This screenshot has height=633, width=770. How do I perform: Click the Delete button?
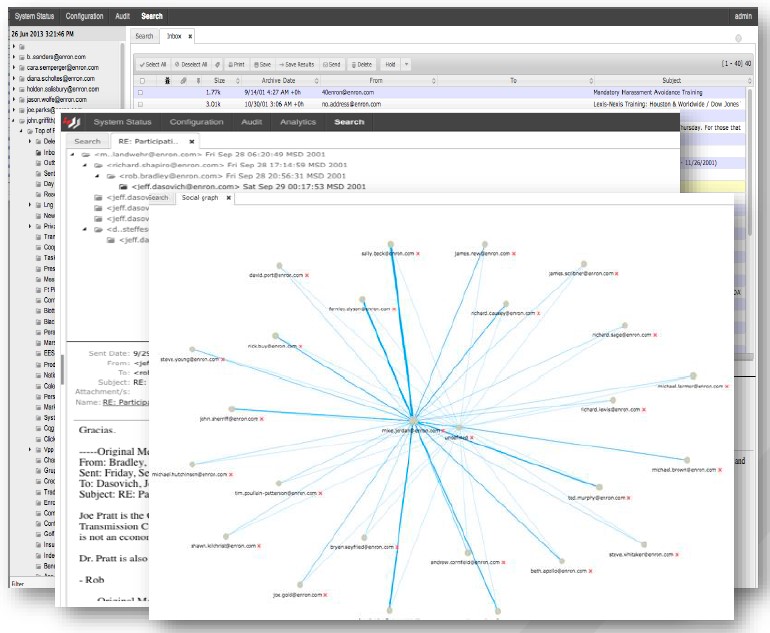[x=362, y=64]
